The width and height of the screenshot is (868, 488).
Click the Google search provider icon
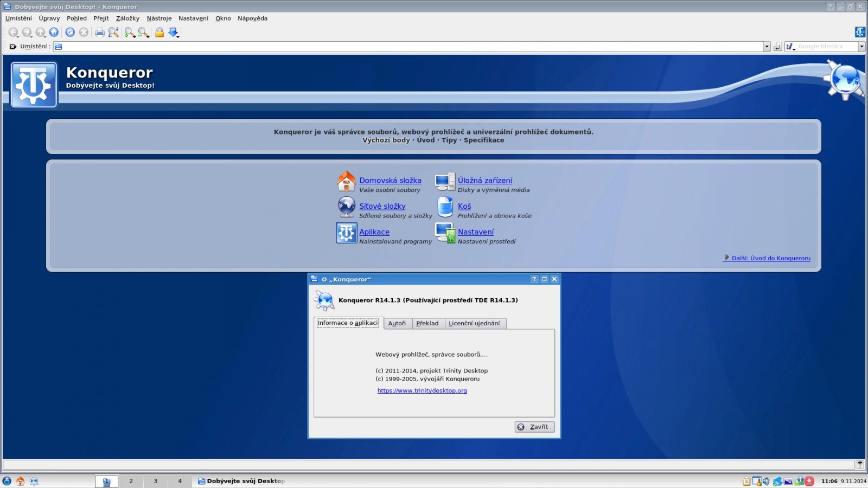point(791,47)
